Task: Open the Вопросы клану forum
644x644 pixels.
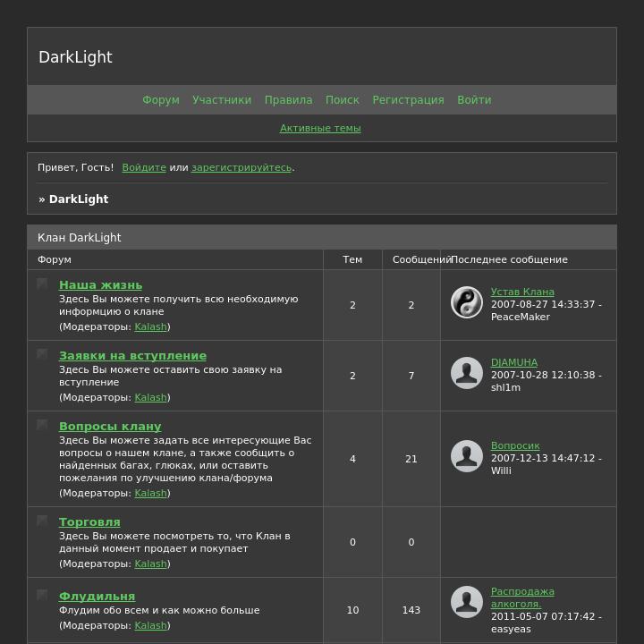Action: pos(110,427)
